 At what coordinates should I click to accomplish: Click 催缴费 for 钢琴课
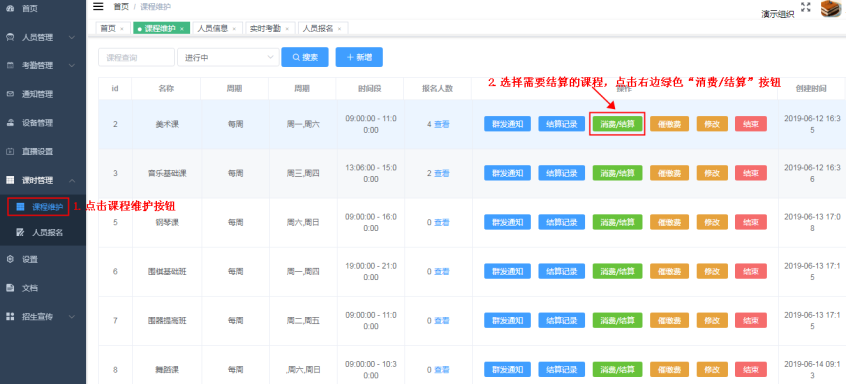point(670,222)
